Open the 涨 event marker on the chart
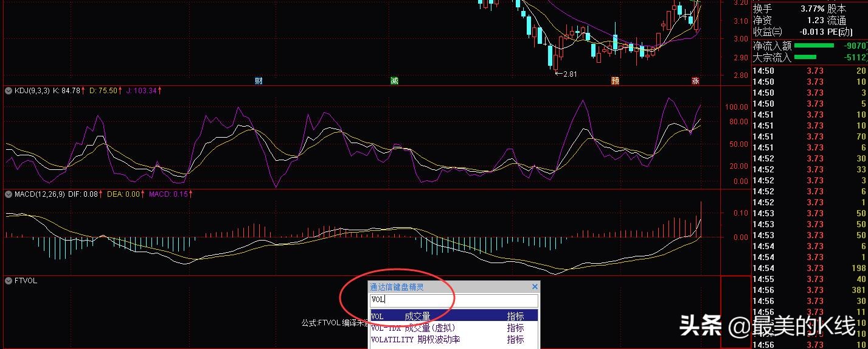The height and width of the screenshot is (349, 868). click(695, 80)
